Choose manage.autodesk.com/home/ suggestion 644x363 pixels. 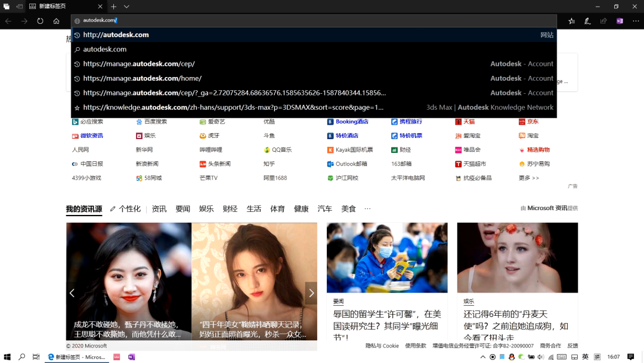pos(314,78)
